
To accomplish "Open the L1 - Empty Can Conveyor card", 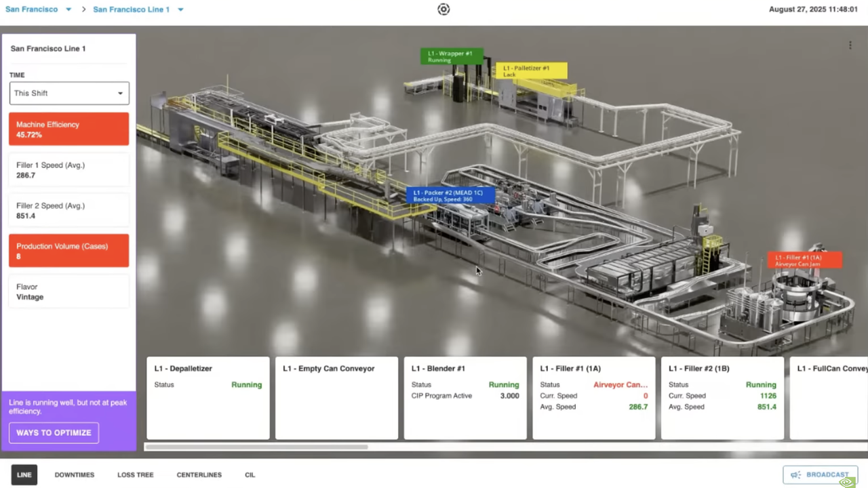I will click(337, 399).
